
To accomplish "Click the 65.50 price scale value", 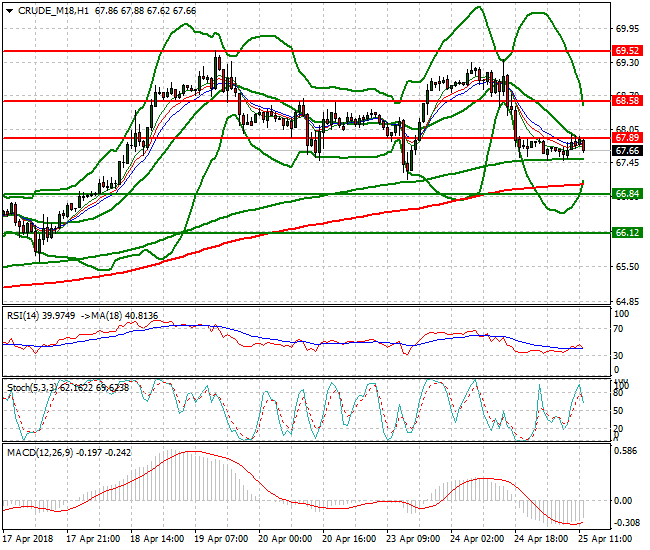I will [x=627, y=267].
